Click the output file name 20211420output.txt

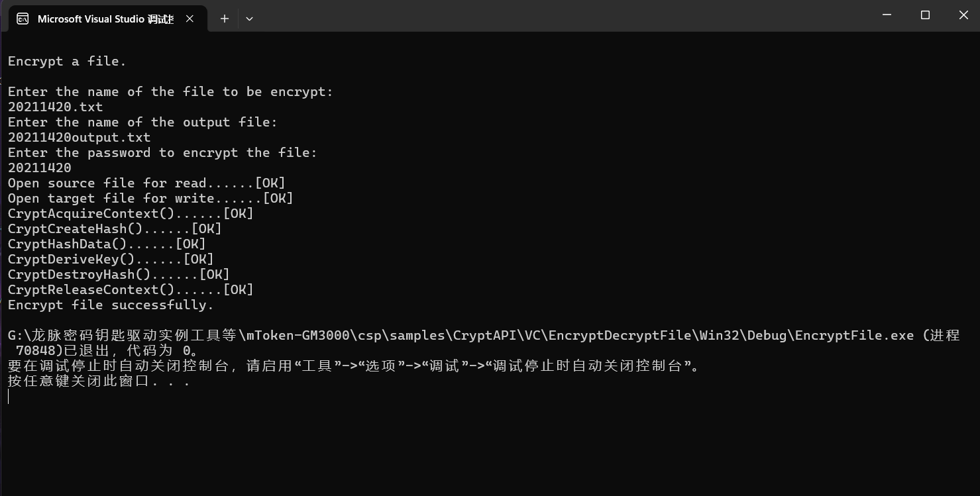(80, 137)
